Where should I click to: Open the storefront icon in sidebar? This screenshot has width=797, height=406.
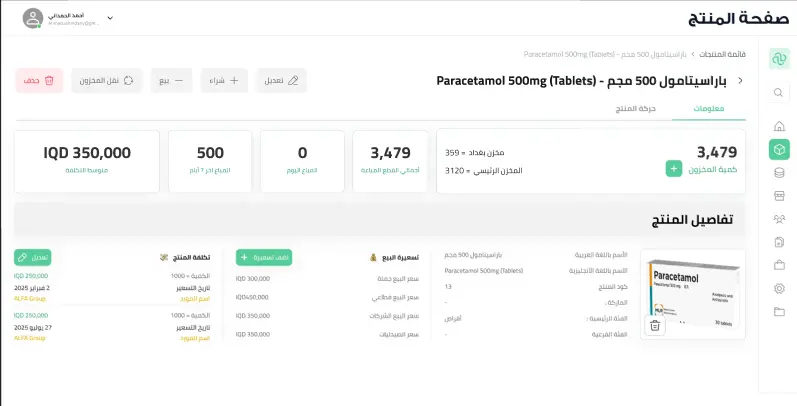click(x=779, y=196)
